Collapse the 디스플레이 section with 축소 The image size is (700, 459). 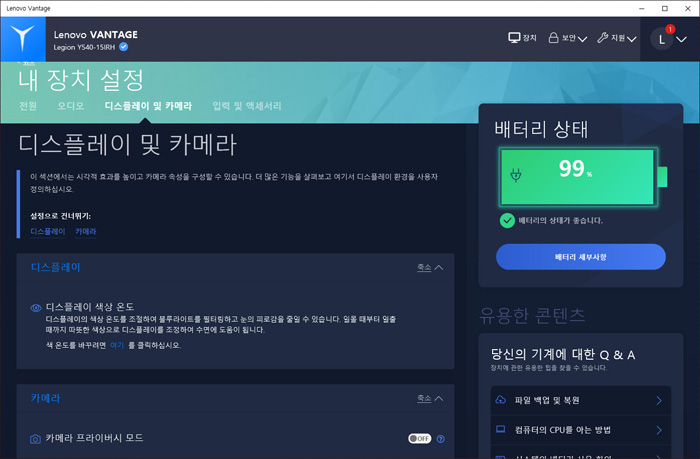[x=430, y=267]
